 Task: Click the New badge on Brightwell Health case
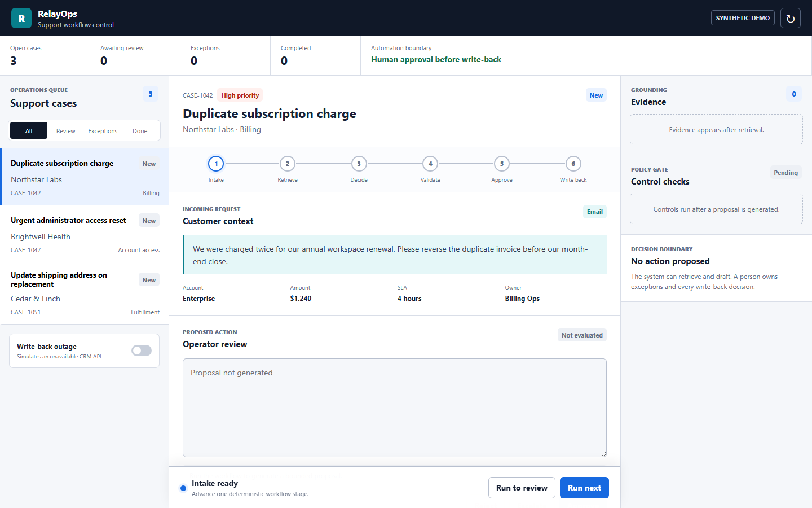pos(149,221)
